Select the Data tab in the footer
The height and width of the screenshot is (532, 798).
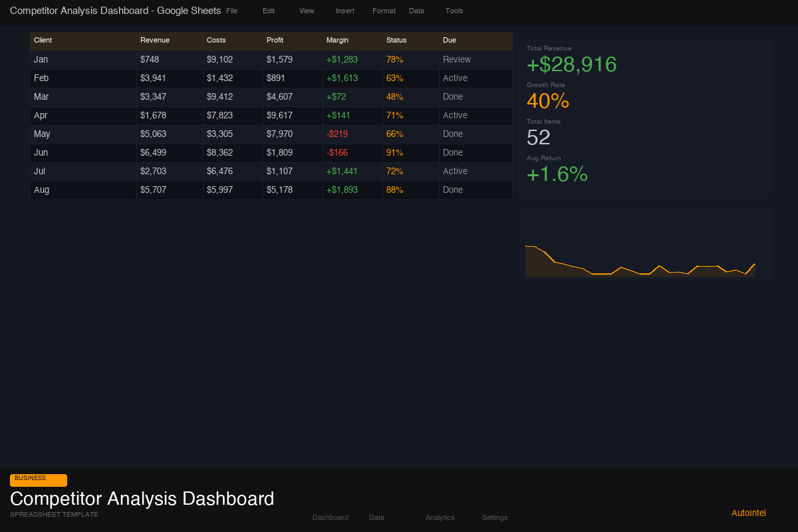pyautogui.click(x=376, y=517)
